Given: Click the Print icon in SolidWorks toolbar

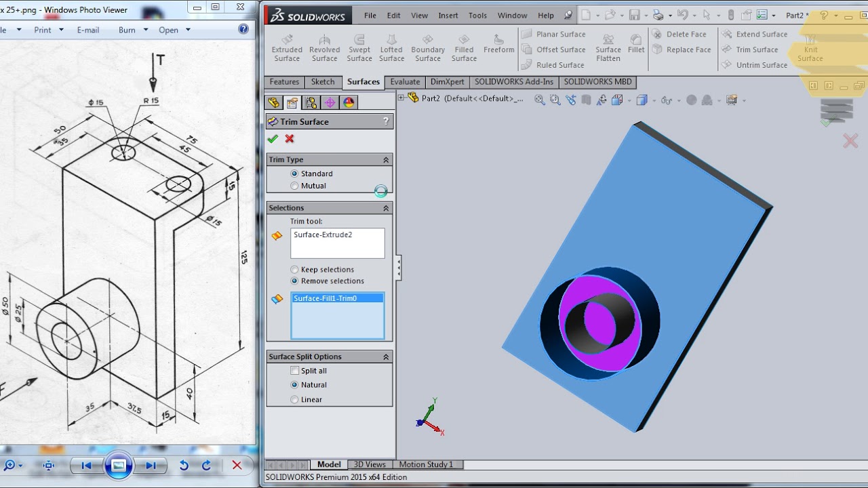Looking at the screenshot, I should click(658, 15).
